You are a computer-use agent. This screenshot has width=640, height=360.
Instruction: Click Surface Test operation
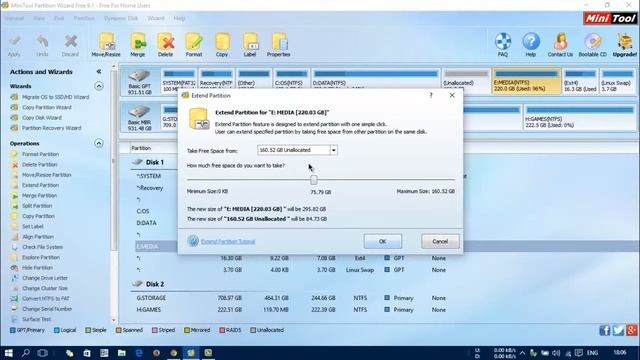(x=36, y=319)
